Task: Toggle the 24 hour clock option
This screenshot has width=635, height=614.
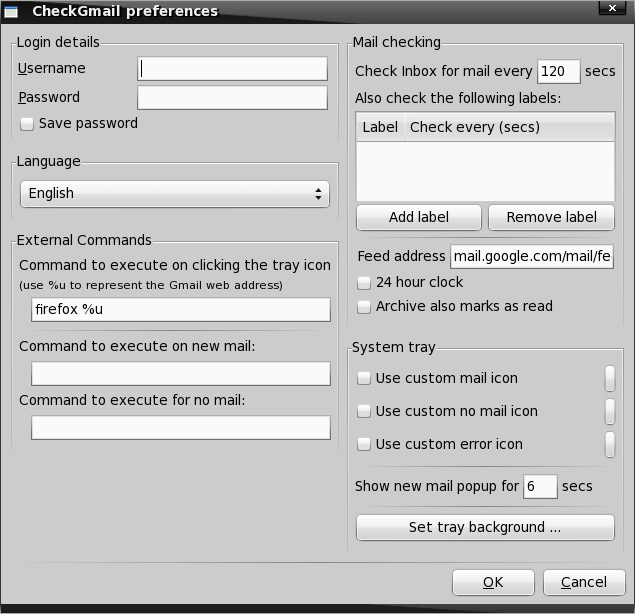Action: click(365, 283)
